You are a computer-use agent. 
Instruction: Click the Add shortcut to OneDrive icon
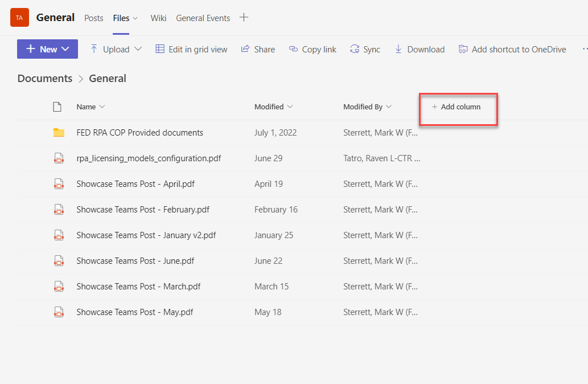(x=463, y=49)
